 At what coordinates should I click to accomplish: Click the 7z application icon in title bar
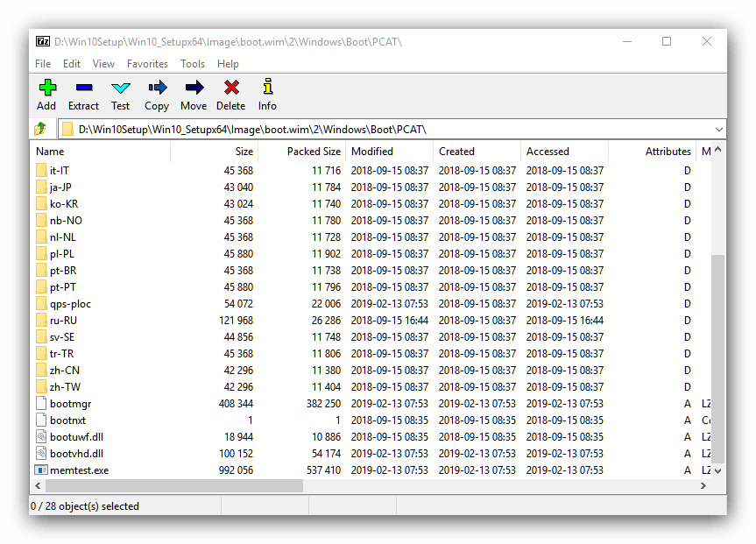pyautogui.click(x=42, y=41)
